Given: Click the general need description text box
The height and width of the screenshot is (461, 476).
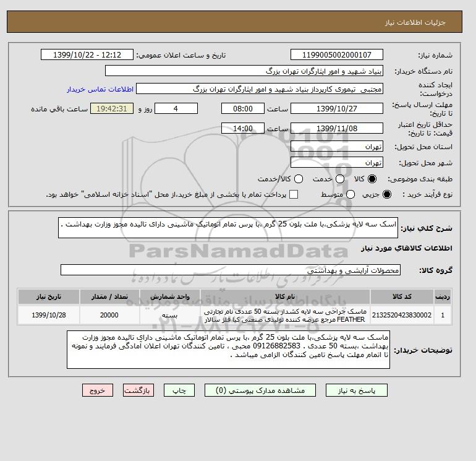Looking at the screenshot, I should (x=228, y=228).
